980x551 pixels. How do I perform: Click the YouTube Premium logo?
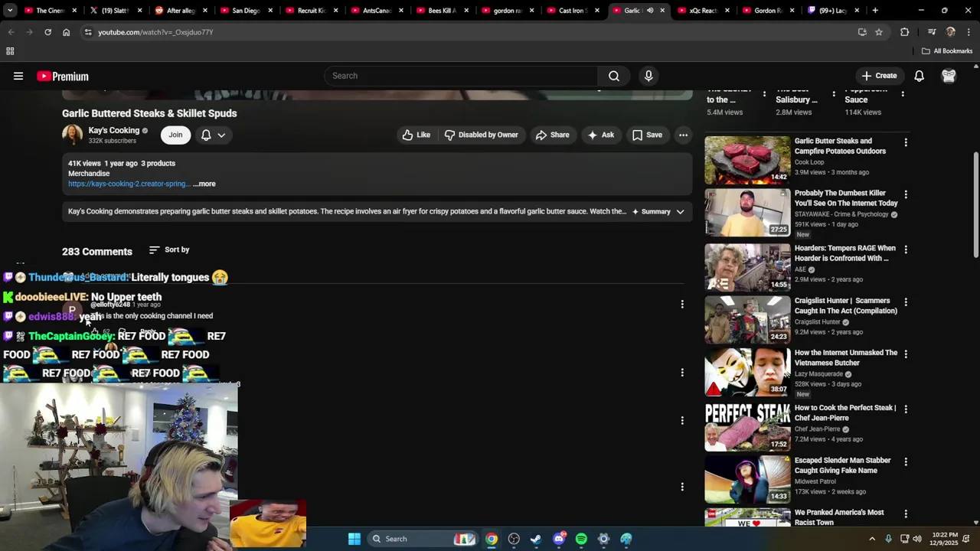coord(63,77)
